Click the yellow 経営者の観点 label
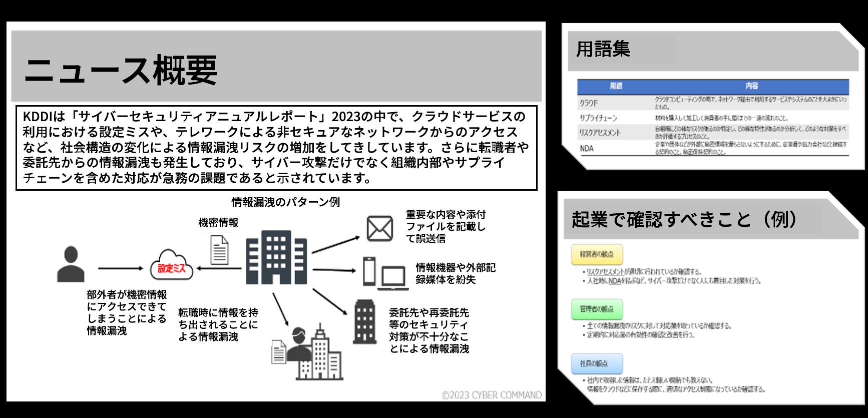 point(597,254)
